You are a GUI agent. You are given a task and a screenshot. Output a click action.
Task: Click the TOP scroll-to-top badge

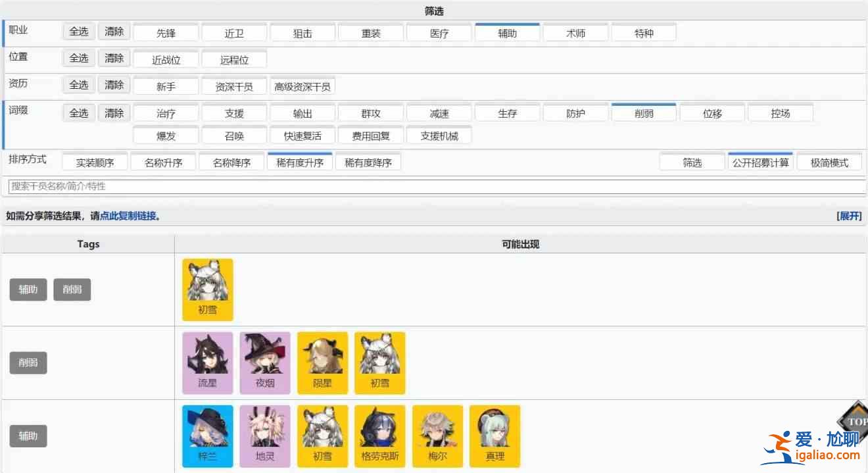click(x=854, y=420)
